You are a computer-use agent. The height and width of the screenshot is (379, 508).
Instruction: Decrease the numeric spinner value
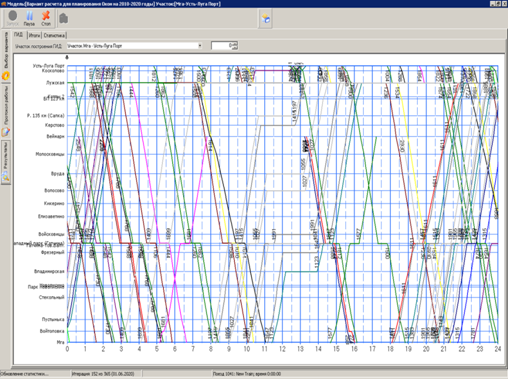(235, 47)
